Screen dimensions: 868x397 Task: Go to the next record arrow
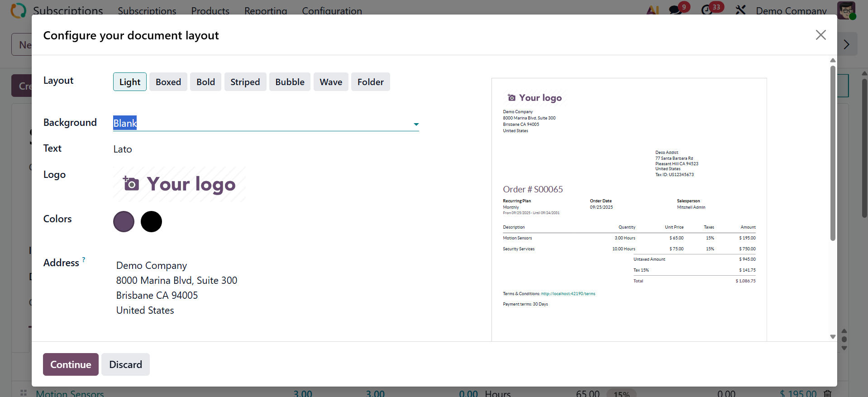coord(846,44)
